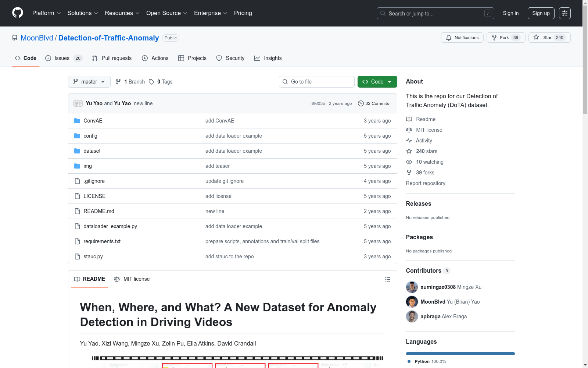Open commit f8f603b hash link
This screenshot has height=368, width=588.
318,103
